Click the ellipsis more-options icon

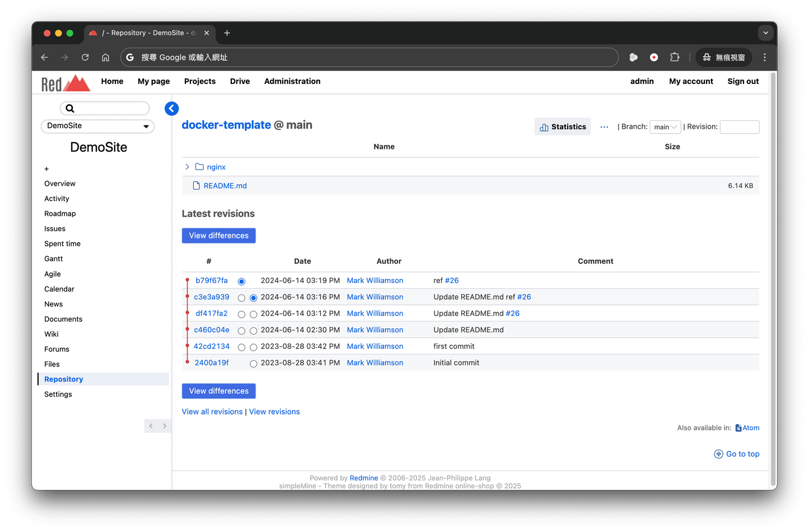click(x=604, y=126)
